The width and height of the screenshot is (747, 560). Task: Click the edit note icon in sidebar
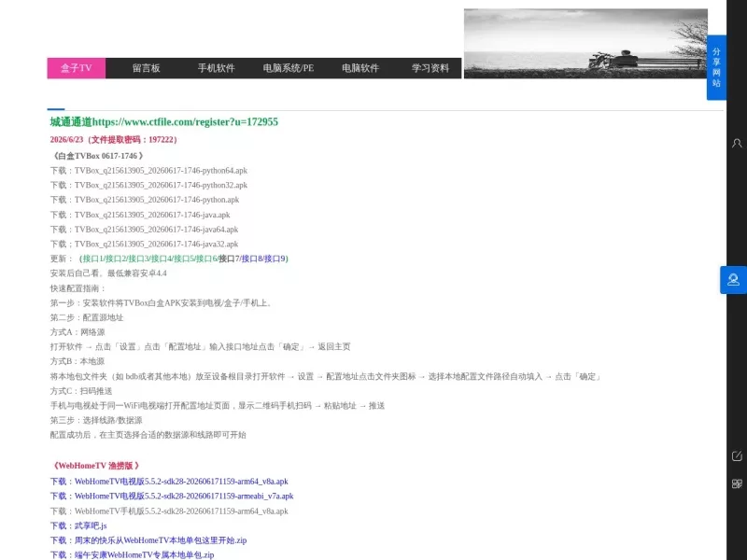(737, 456)
